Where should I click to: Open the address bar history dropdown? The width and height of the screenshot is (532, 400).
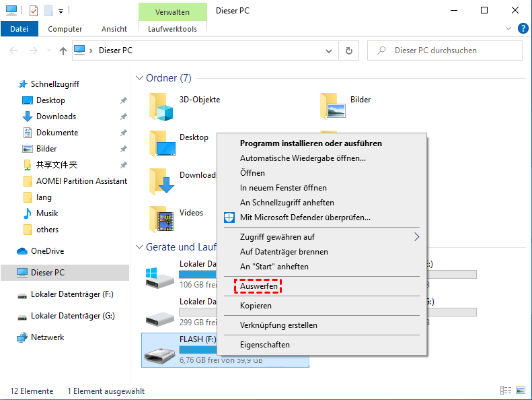click(328, 51)
